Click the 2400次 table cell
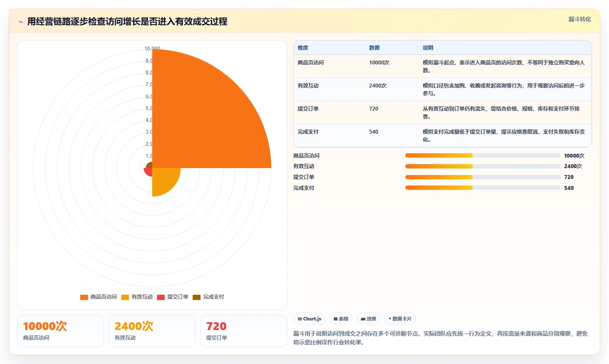609x364 pixels. pyautogui.click(x=378, y=86)
